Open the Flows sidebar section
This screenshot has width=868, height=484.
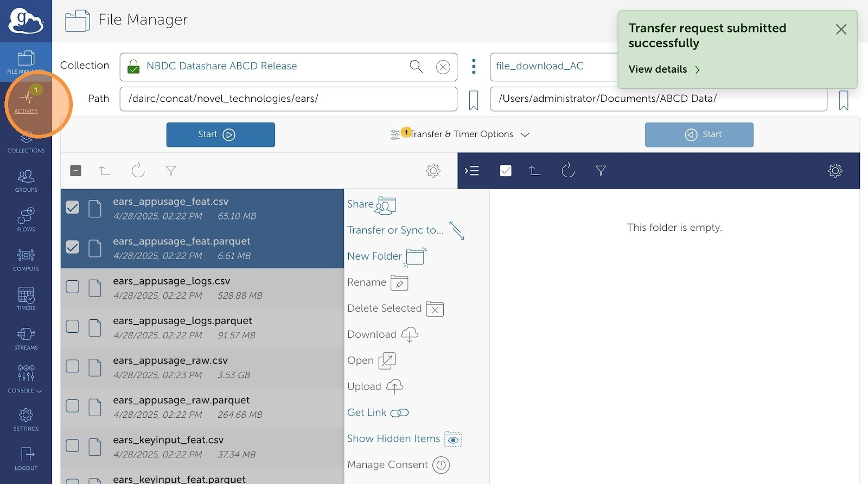pyautogui.click(x=26, y=220)
